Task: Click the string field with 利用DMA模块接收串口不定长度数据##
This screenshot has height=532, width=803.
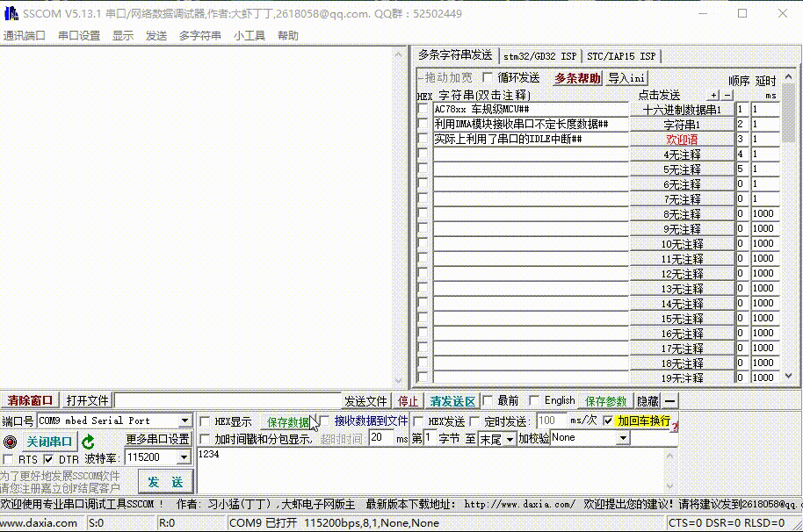Action: (x=531, y=125)
